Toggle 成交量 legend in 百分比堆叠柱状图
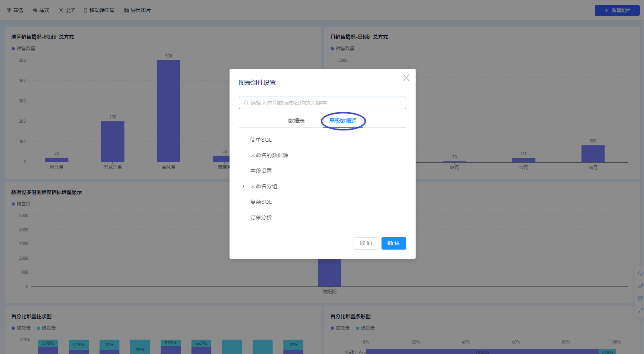Image resolution: width=644 pixels, height=354 pixels. pos(21,328)
